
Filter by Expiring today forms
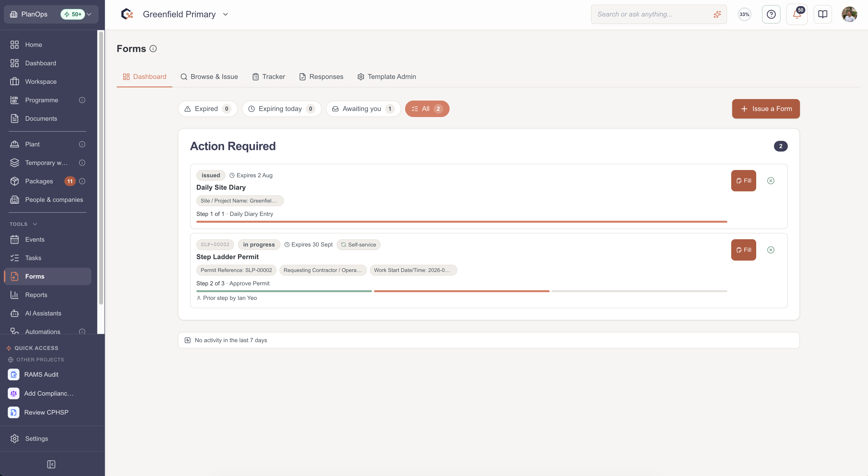click(281, 109)
